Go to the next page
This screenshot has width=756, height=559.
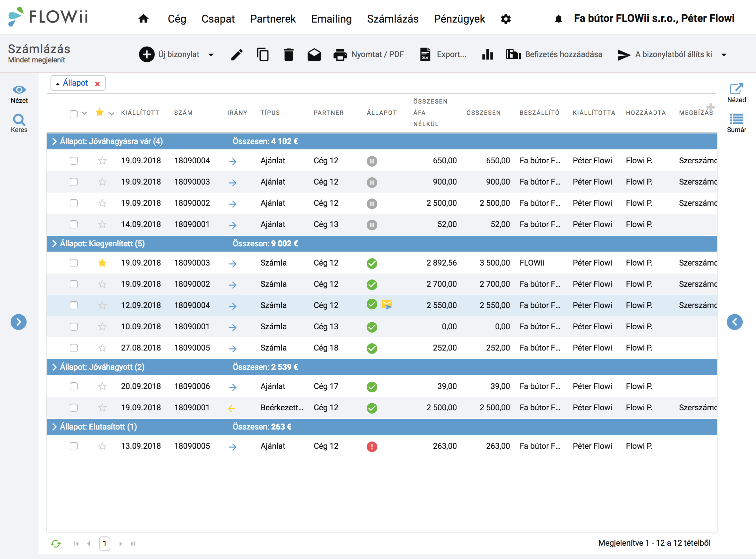coord(121,543)
